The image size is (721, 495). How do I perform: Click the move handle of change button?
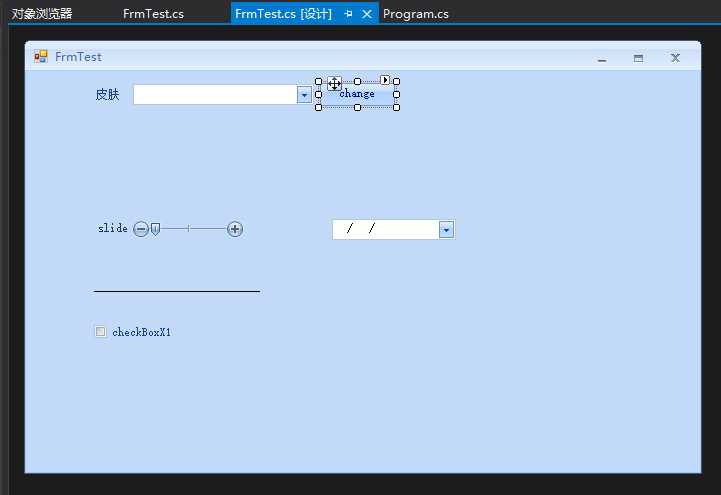pyautogui.click(x=334, y=84)
